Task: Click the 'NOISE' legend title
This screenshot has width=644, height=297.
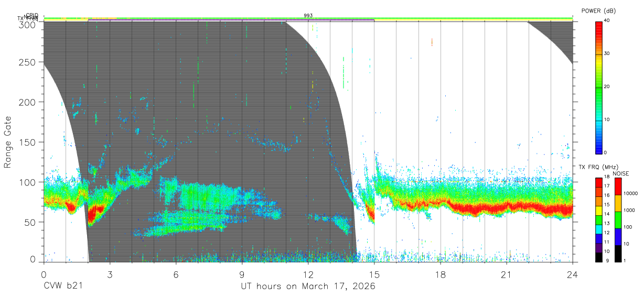Action: coord(620,173)
